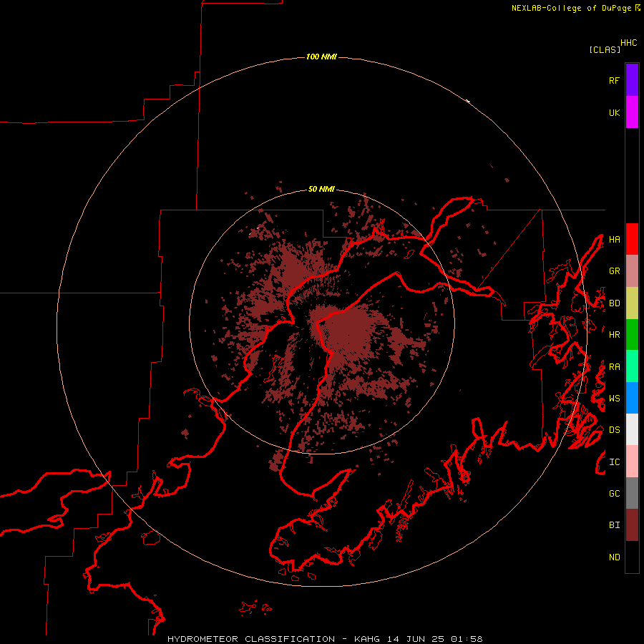Click the Hydrometeor Classification KAHG title caption
This screenshot has width=644, height=644.
click(x=325, y=639)
